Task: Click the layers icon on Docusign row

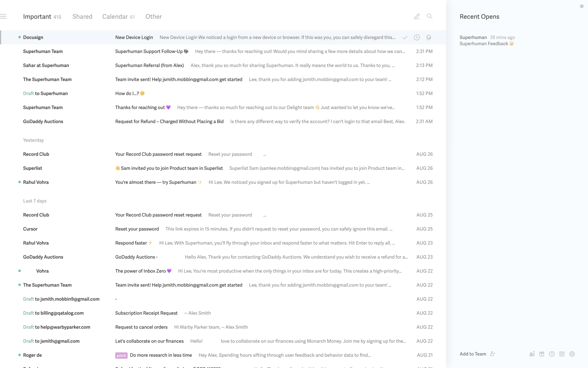Action: (429, 37)
